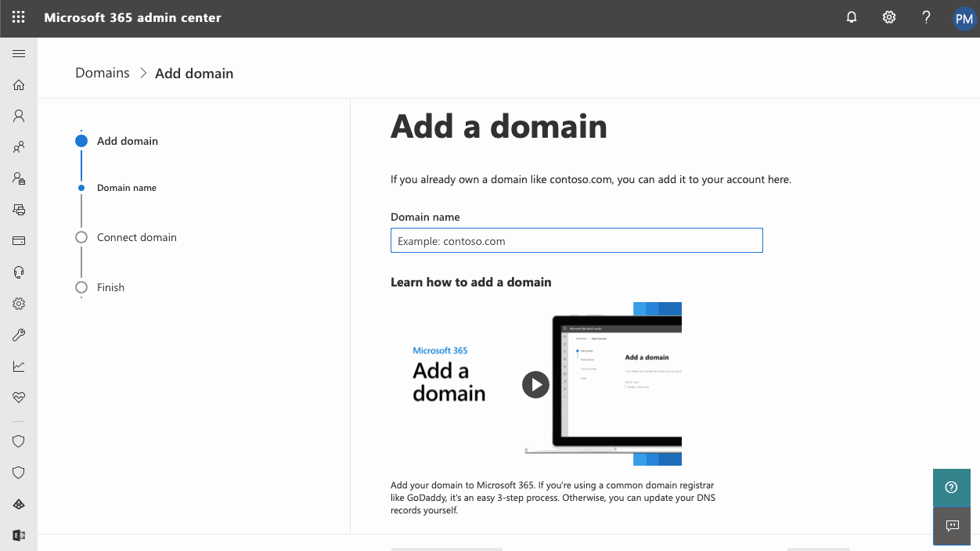980x551 pixels.
Task: Click text mentioning GoDaddy registrar
Action: coord(553,498)
